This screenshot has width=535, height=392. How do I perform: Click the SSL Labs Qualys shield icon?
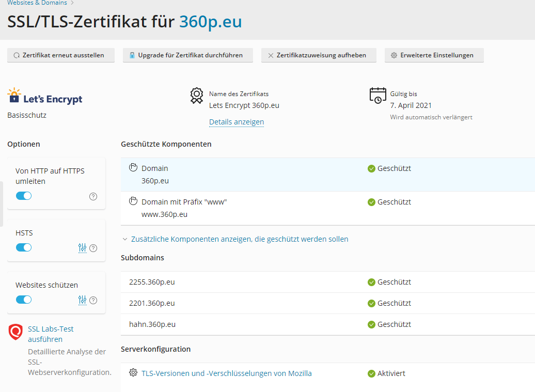(16, 332)
